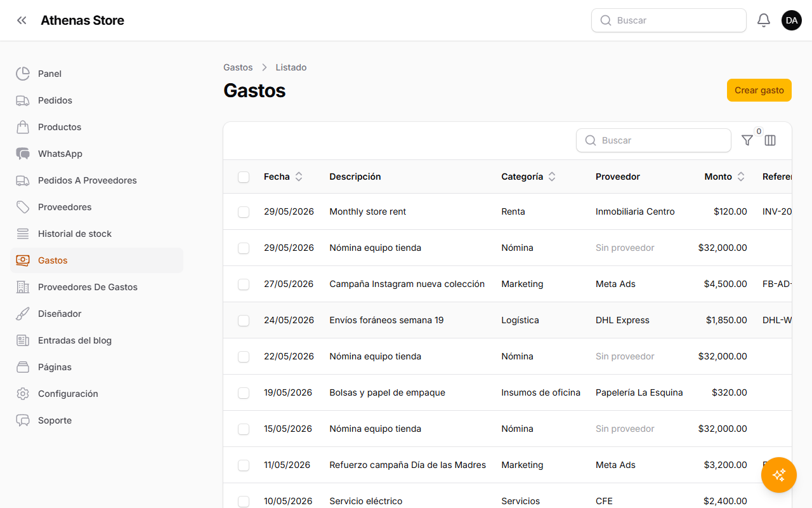Open Proveedores De Gastos in the sidebar

click(x=96, y=287)
